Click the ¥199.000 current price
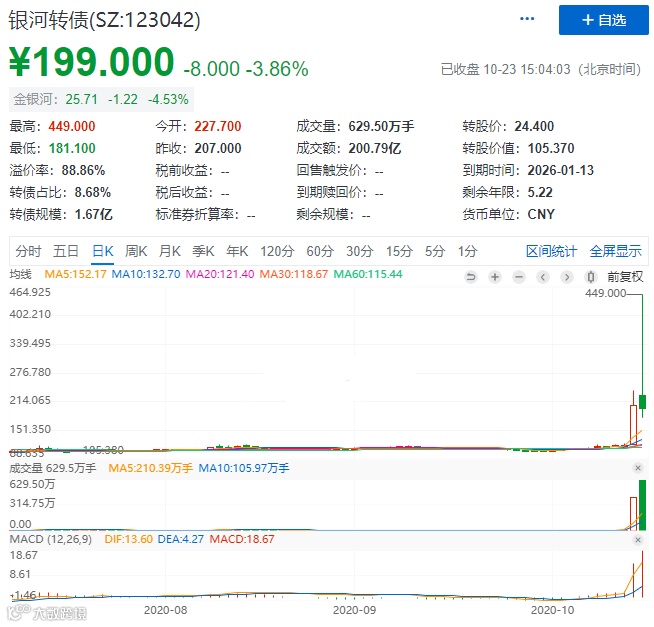 pos(91,62)
